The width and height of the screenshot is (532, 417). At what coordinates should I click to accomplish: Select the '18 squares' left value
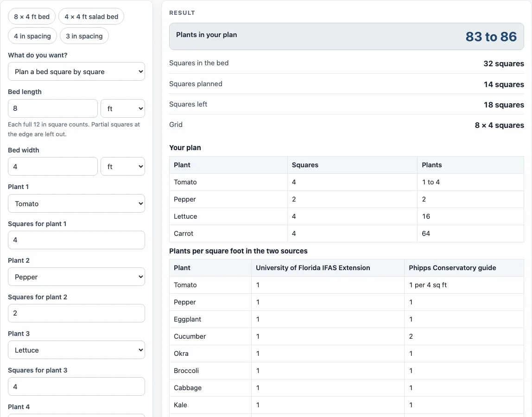coord(503,105)
